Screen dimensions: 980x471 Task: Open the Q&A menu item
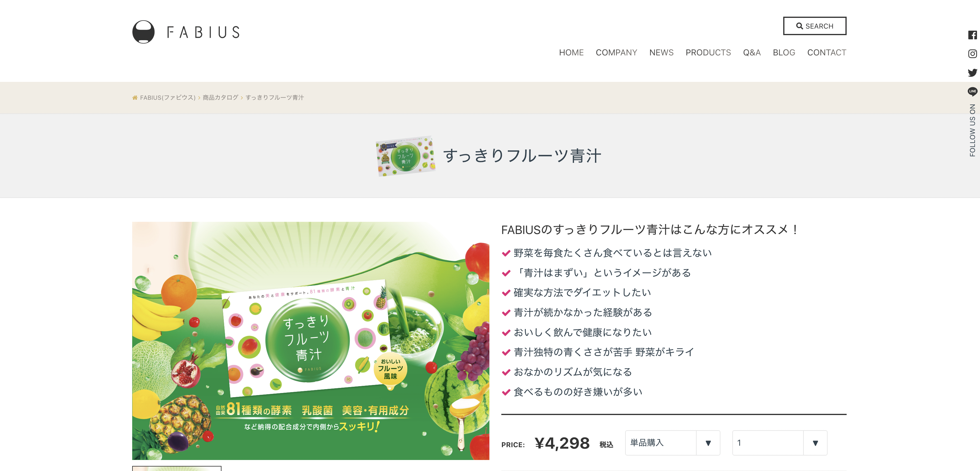(752, 52)
